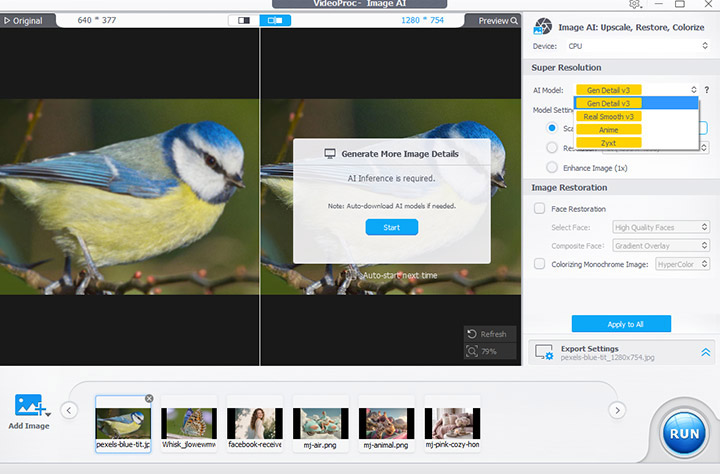Image resolution: width=720 pixels, height=474 pixels.
Task: Click the split view divider handle
Action: [x=260, y=197]
